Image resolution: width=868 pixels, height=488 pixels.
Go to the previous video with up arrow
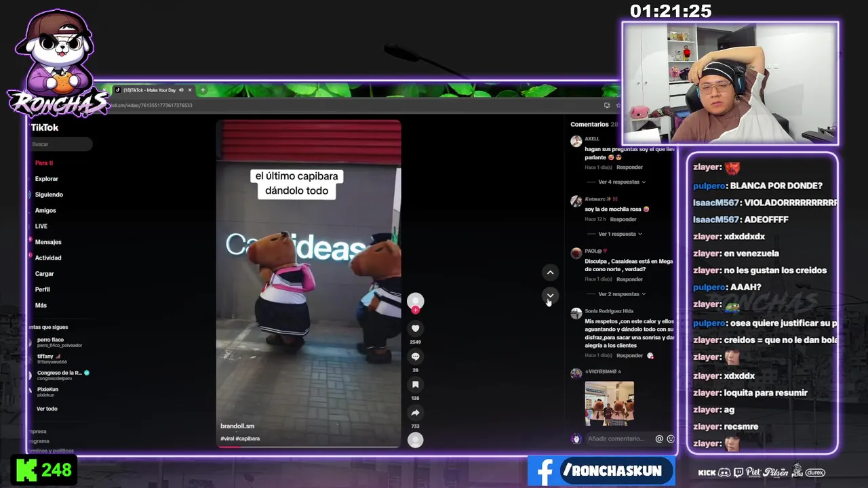550,272
